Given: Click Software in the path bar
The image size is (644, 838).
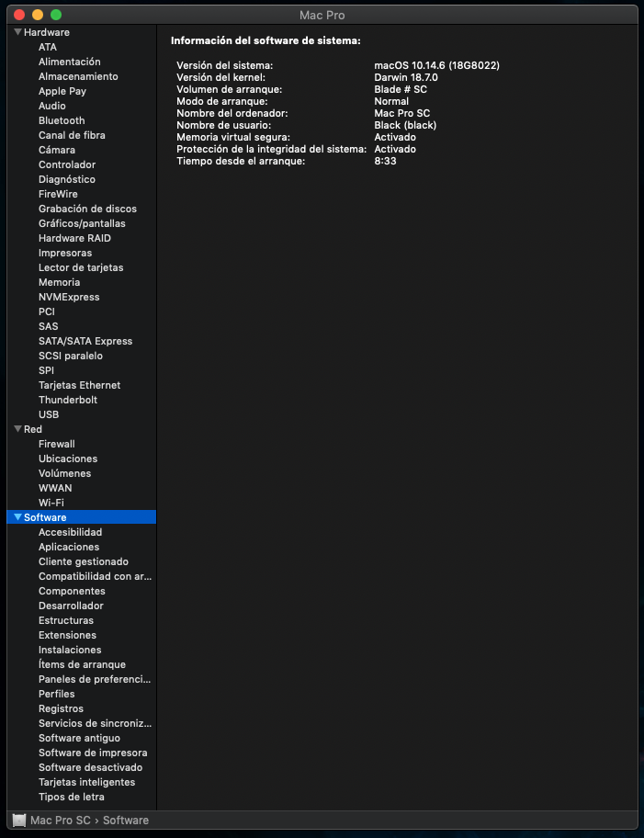Looking at the screenshot, I should [x=126, y=820].
